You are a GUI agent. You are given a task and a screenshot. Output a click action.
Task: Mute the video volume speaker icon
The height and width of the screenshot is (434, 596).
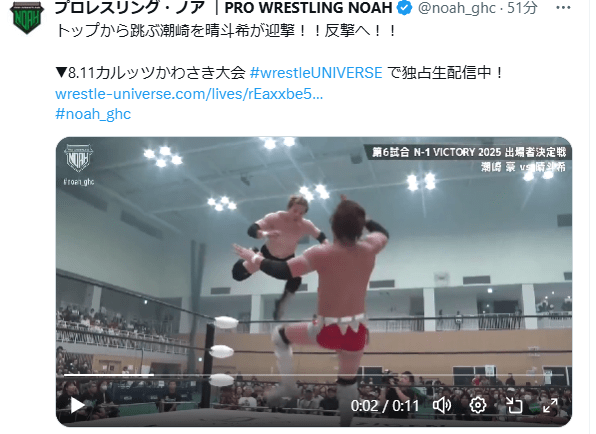(442, 405)
